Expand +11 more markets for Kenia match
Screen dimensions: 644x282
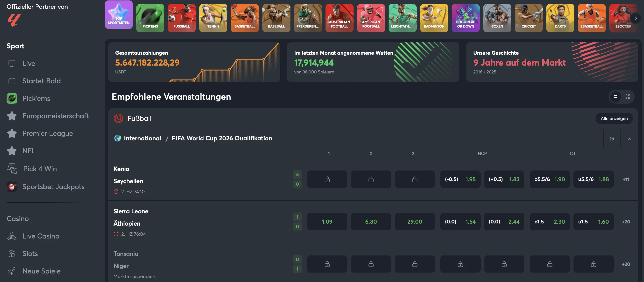(x=626, y=179)
